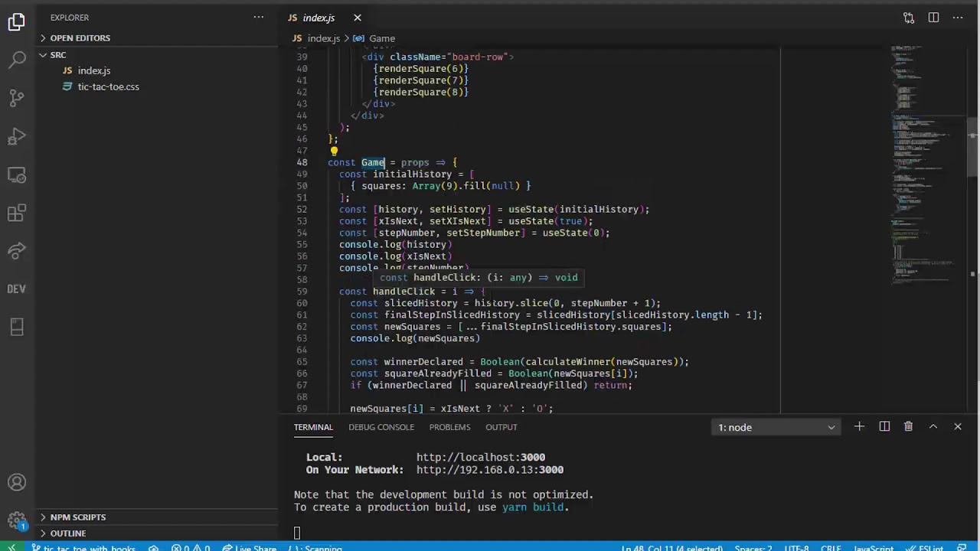Switch to the OUTPUT tab
Screen dimensions: 980x551
[x=501, y=427]
